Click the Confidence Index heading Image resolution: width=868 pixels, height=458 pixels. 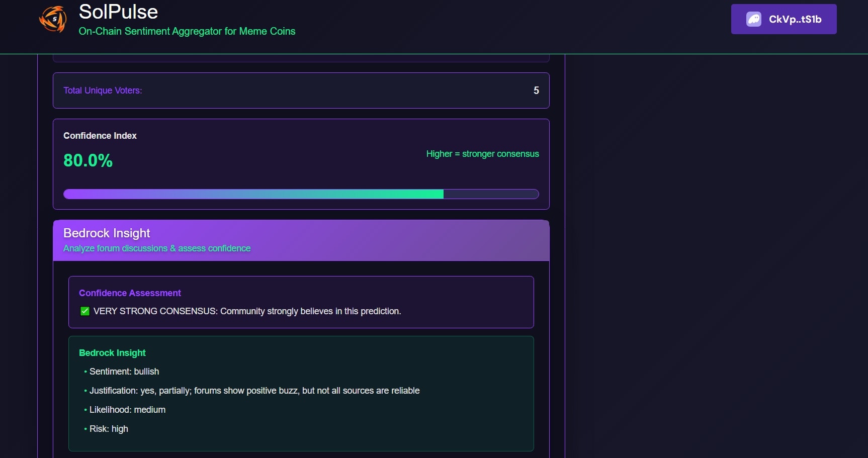pos(100,136)
